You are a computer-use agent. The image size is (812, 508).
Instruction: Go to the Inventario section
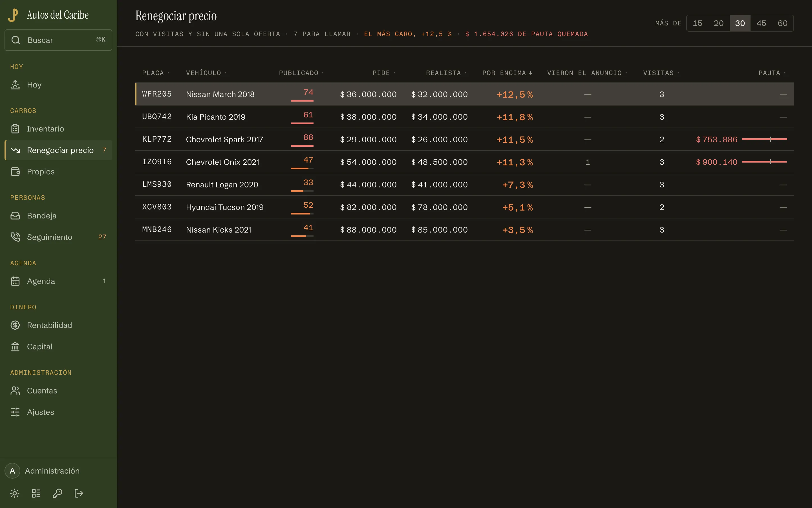coord(58,129)
